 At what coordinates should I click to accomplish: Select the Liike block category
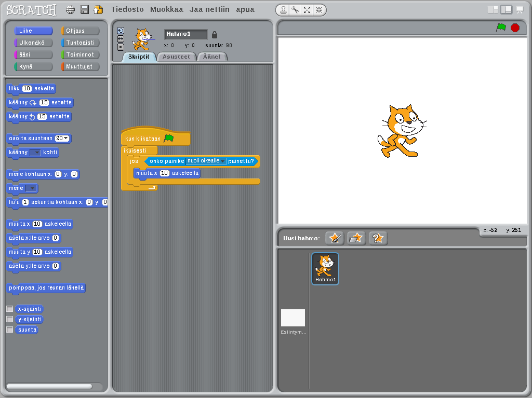33,31
